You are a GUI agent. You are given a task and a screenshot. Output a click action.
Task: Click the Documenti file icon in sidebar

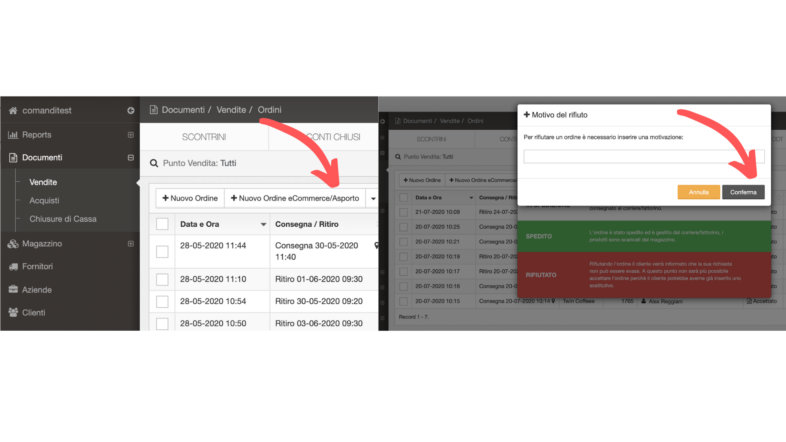(x=14, y=158)
